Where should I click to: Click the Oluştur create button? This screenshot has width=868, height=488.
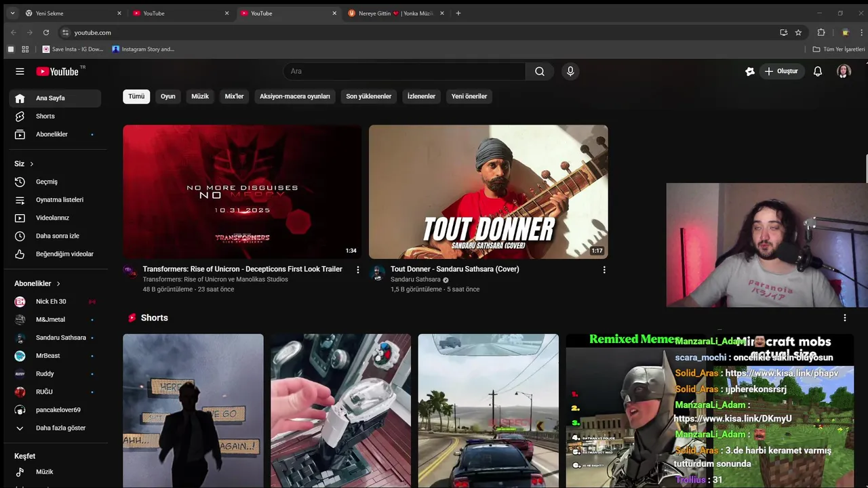pyautogui.click(x=781, y=71)
